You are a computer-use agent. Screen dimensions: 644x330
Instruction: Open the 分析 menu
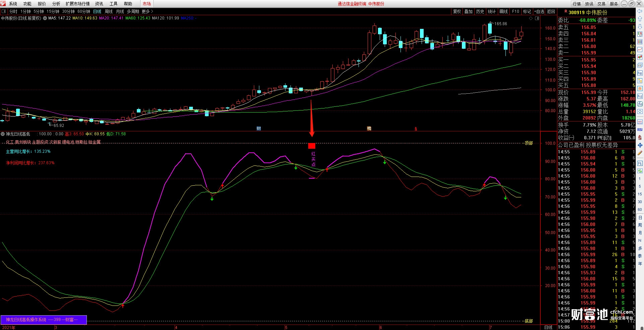pos(56,4)
